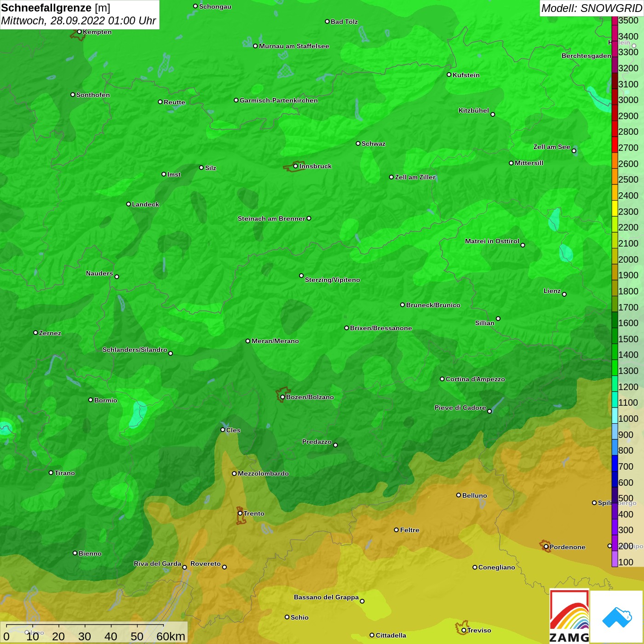Click the Meran/Merano marker
The height and width of the screenshot is (644, 644).
(247, 341)
